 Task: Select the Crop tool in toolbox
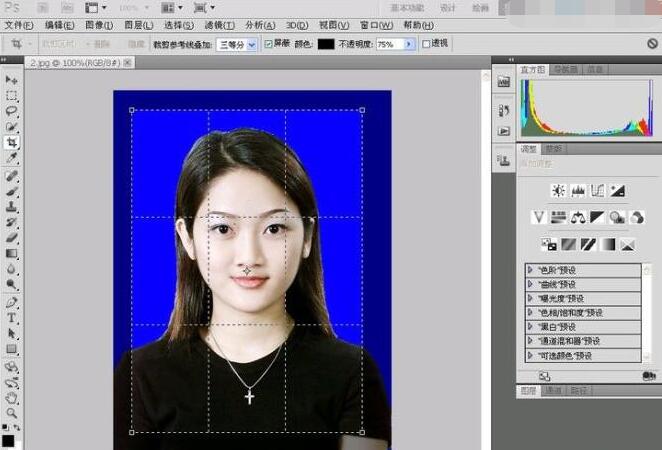click(x=11, y=142)
